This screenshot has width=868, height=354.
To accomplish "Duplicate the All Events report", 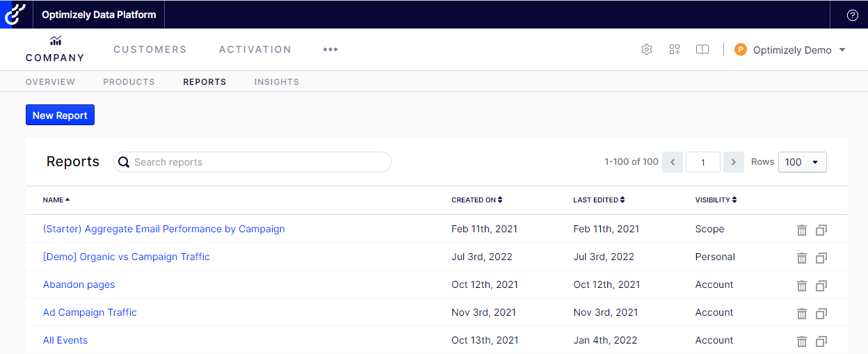I will [x=821, y=341].
